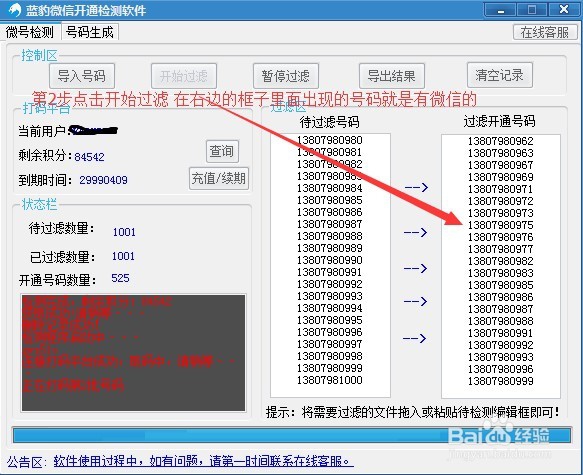Click the blue leopard app icon in title bar

(15, 10)
